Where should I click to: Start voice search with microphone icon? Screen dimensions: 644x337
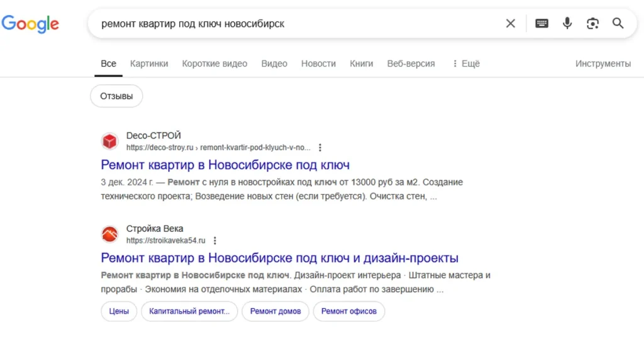coord(567,23)
